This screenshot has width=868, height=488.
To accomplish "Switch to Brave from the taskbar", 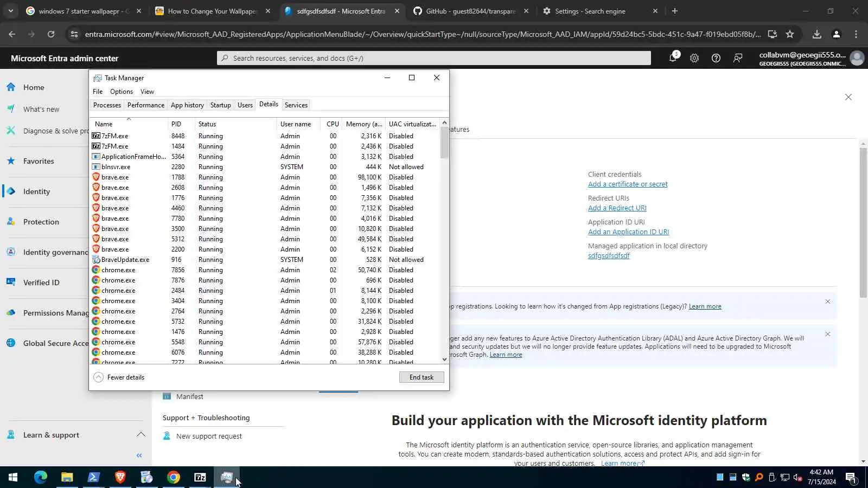I will point(120,477).
